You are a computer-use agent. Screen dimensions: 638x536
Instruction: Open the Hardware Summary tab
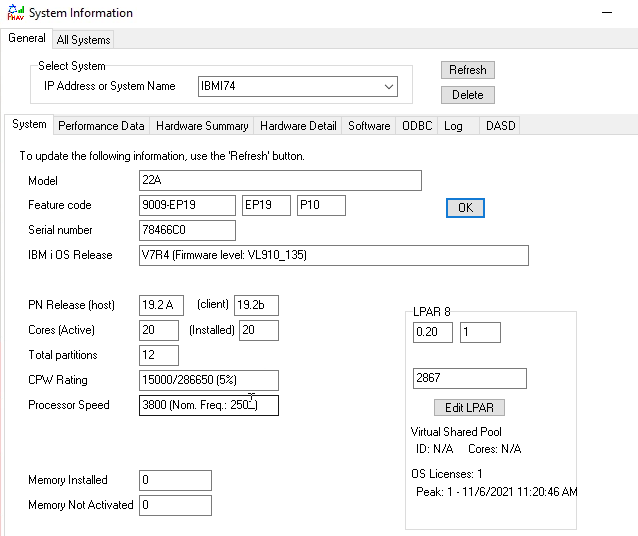pyautogui.click(x=202, y=126)
